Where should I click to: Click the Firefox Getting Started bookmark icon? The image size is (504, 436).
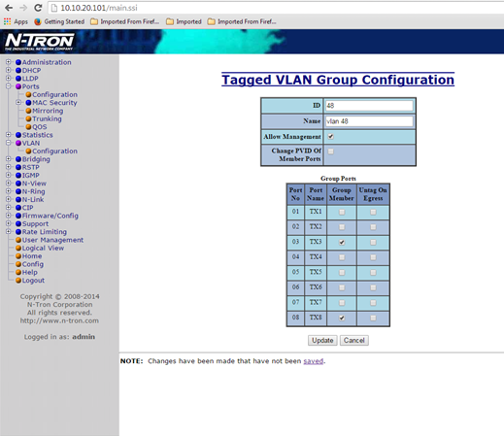coord(38,21)
